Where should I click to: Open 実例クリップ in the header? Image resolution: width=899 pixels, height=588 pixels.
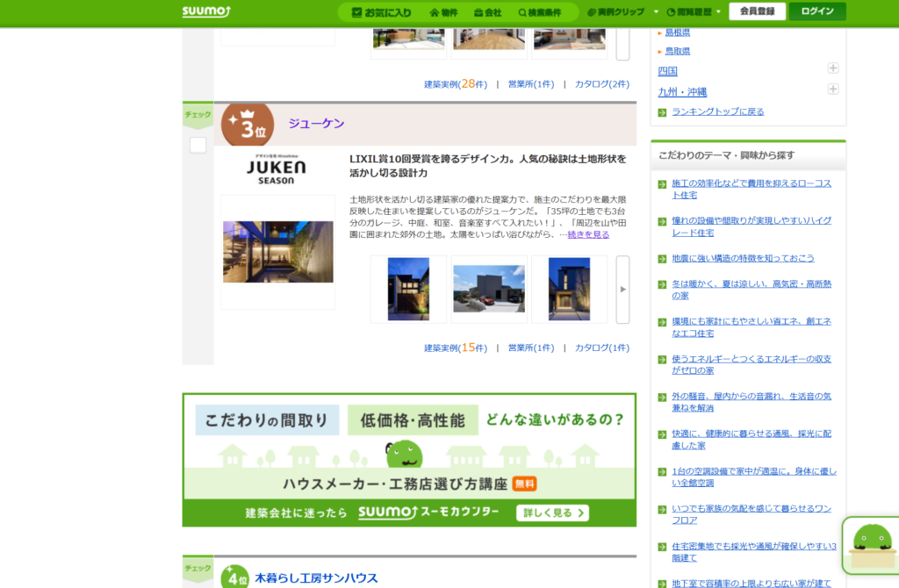616,11
